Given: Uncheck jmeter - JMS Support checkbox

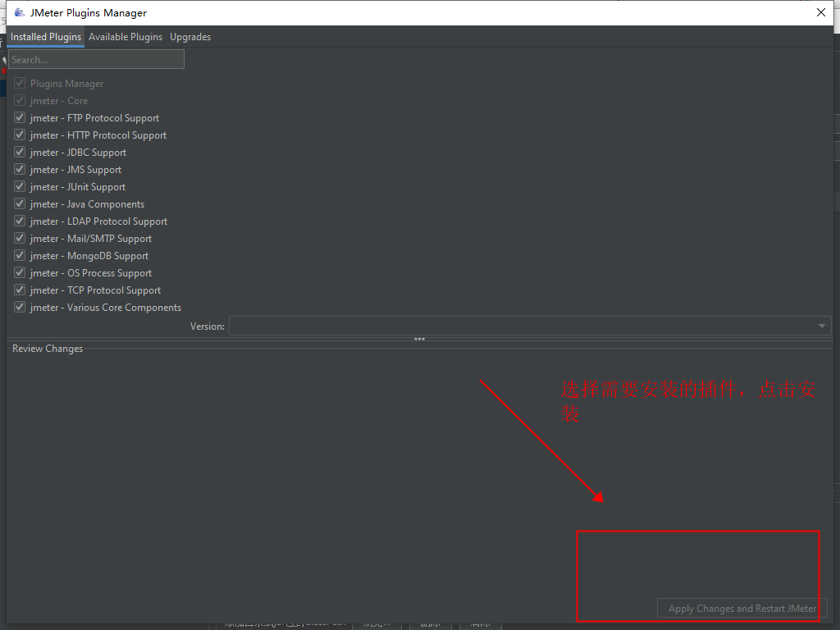Looking at the screenshot, I should (20, 169).
